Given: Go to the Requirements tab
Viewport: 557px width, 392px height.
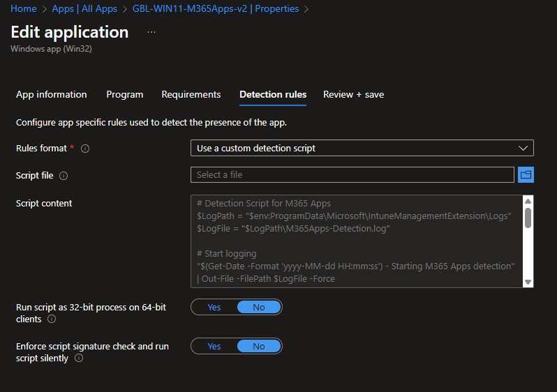Looking at the screenshot, I should (x=191, y=95).
